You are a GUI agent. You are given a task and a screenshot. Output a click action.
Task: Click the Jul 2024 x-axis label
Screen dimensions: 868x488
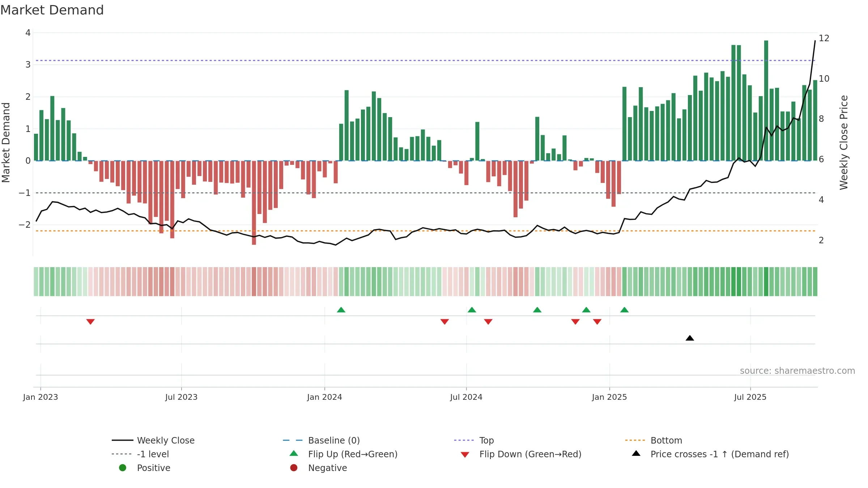coord(466,397)
